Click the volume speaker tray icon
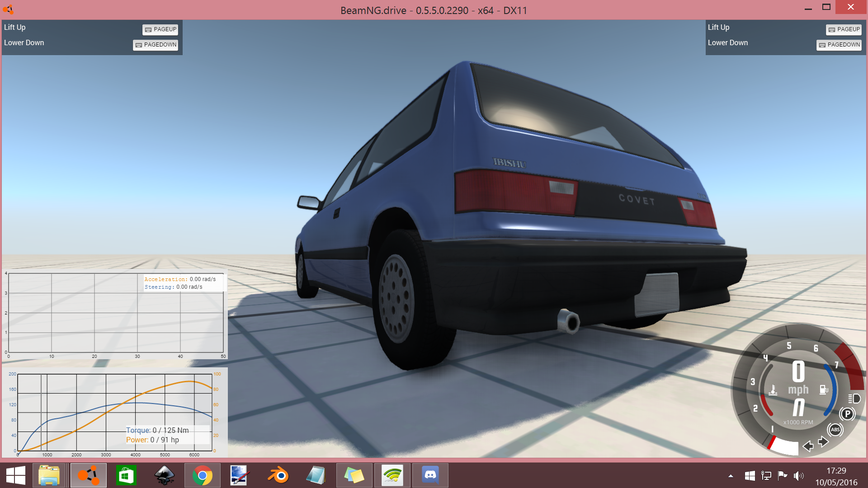The height and width of the screenshot is (488, 868). click(799, 475)
